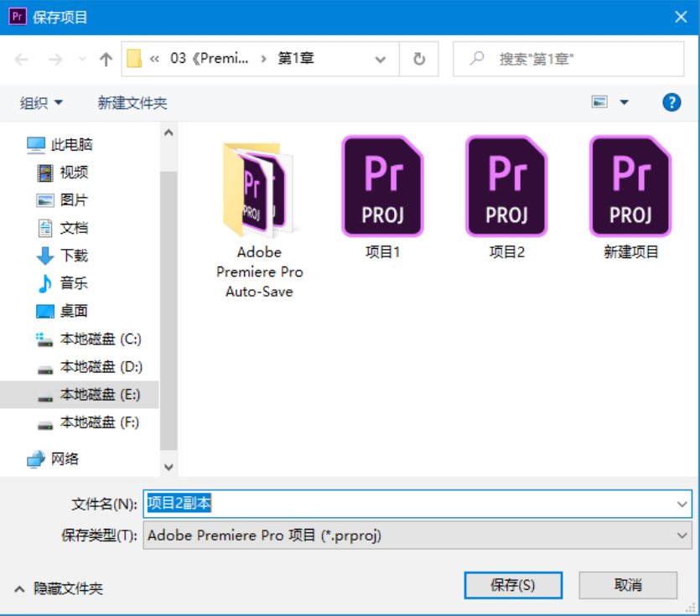Screen dimensions: 700x616
Task: Select the Adobe Premiere Pro Auto-Save folder
Action: (x=259, y=220)
